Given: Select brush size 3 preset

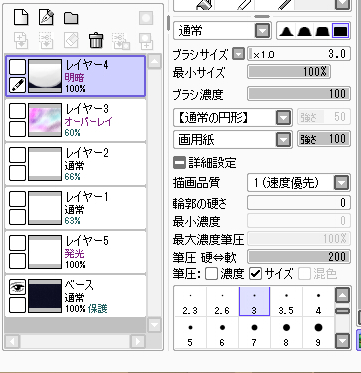Looking at the screenshot, I should point(254,302).
